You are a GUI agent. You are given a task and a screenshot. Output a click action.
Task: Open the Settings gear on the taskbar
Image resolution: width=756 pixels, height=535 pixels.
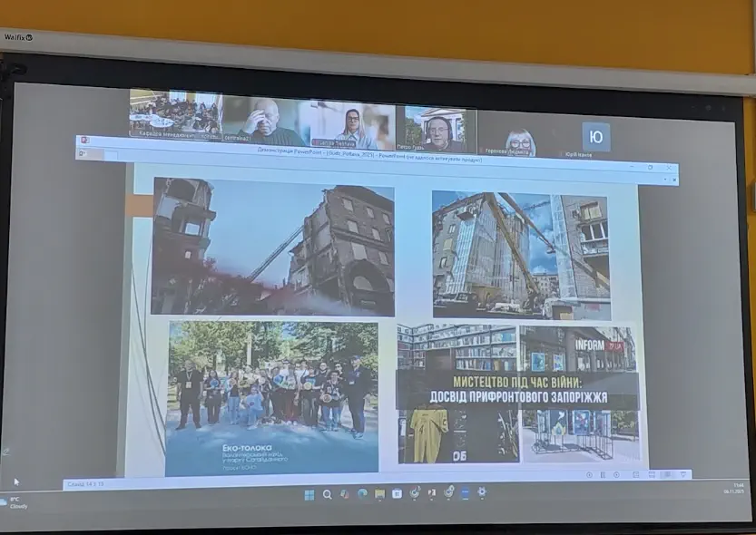click(x=481, y=492)
